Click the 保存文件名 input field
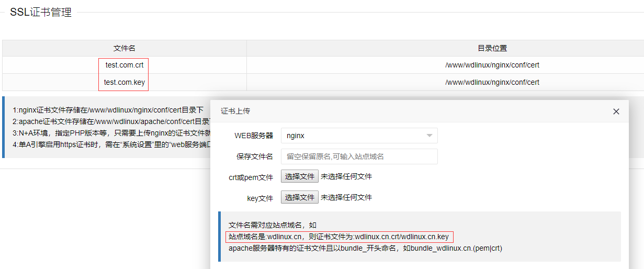This screenshot has width=644, height=269. pos(359,156)
